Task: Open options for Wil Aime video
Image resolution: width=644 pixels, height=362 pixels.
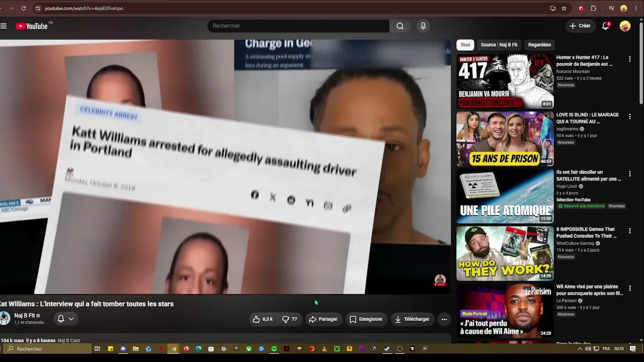Action: coord(629,289)
